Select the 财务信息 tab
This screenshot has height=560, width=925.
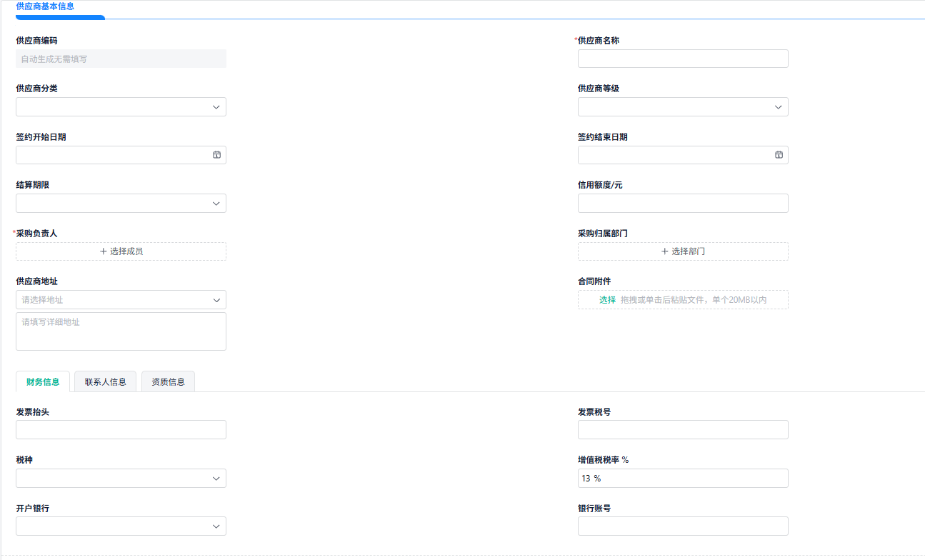click(43, 382)
